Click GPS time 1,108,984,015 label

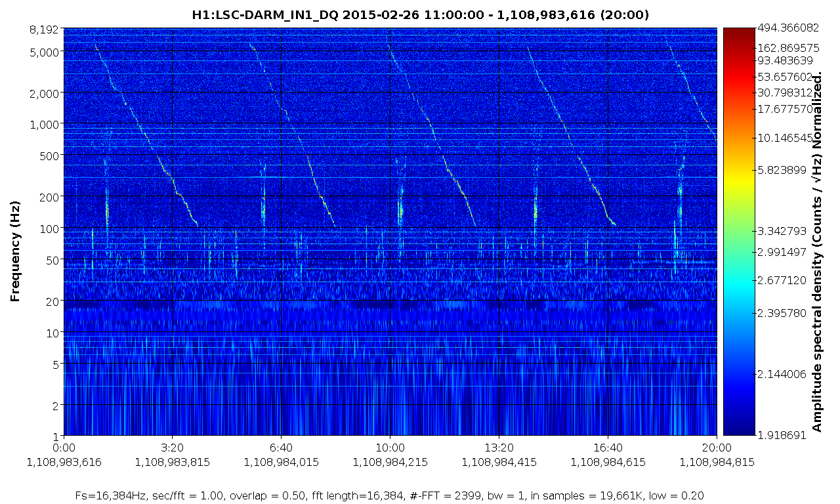tap(282, 462)
